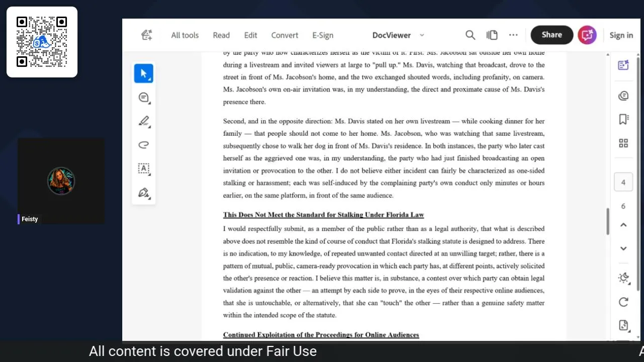This screenshot has width=644, height=362.
Task: Click the Sign in link
Action: [621, 35]
